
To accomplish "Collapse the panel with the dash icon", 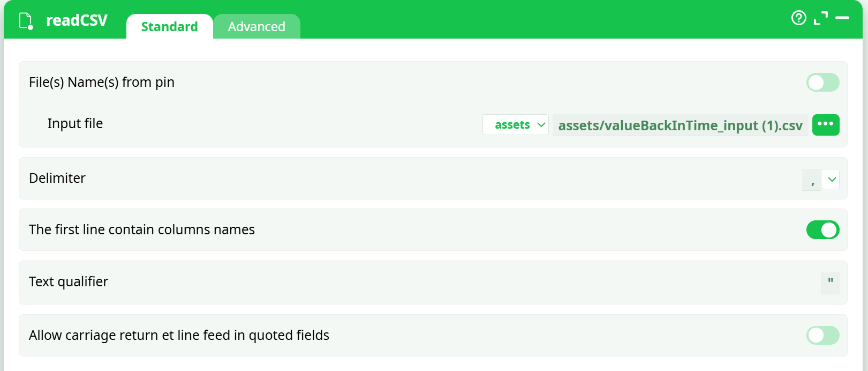I will click(842, 18).
